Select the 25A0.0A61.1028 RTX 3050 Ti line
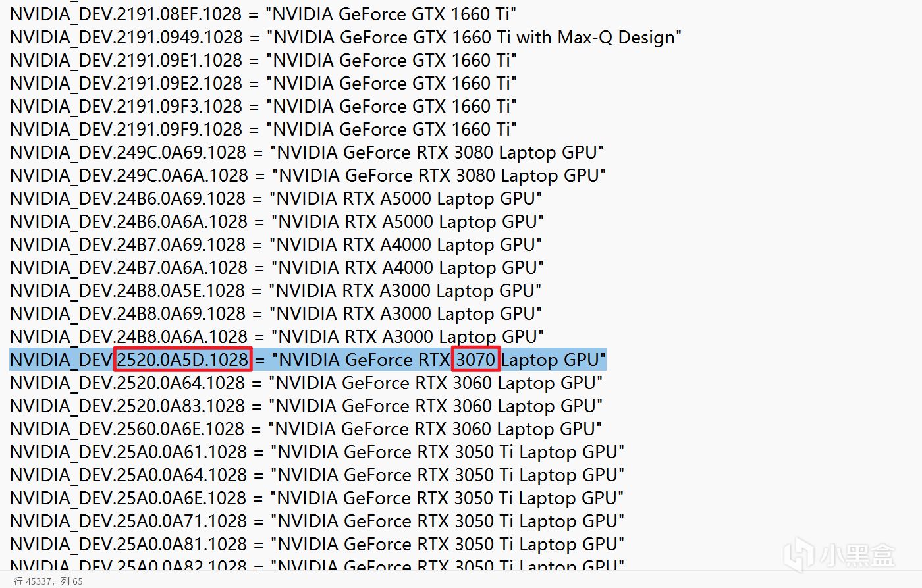 pos(317,452)
